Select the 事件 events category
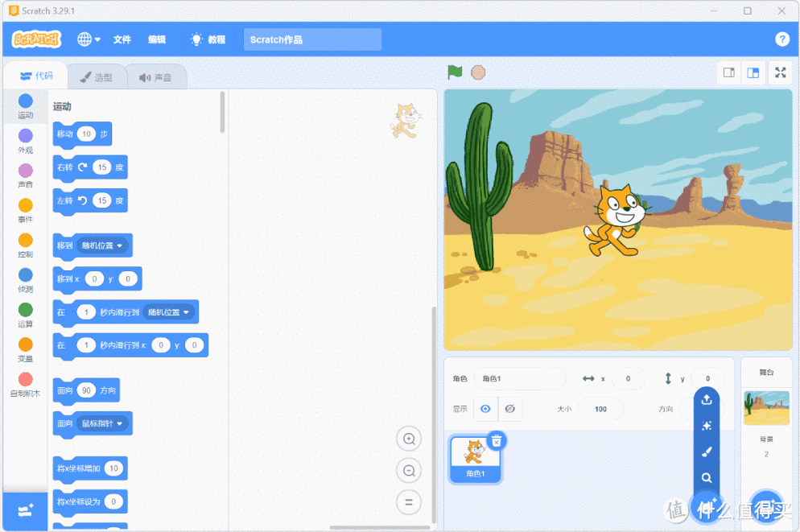Screen dimensions: 800x532 click(x=25, y=210)
